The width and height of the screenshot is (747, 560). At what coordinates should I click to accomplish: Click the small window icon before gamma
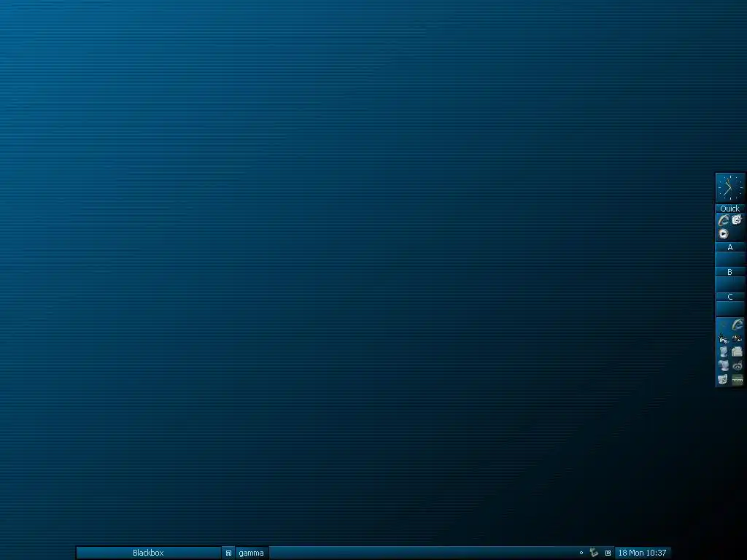point(228,553)
